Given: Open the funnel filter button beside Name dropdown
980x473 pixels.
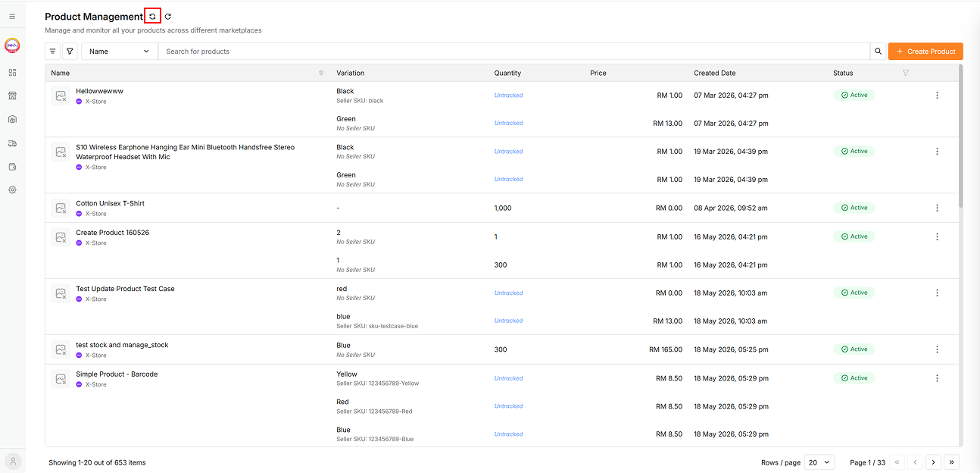Looking at the screenshot, I should (70, 52).
